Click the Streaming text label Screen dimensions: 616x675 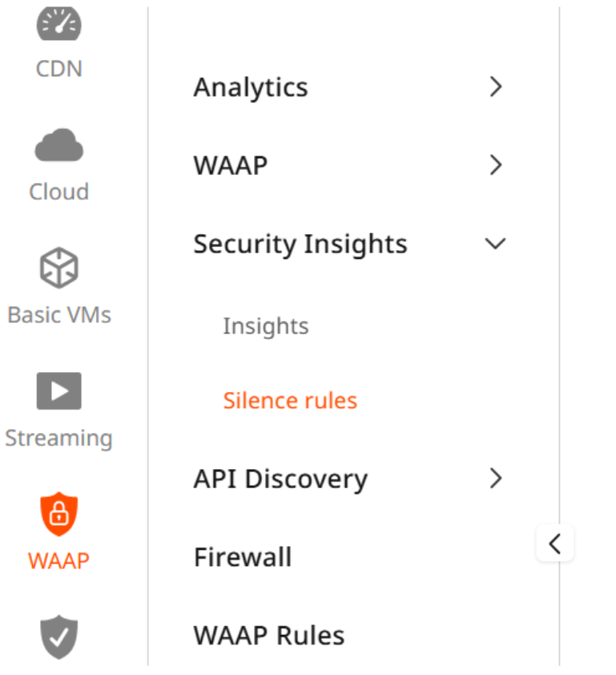tap(57, 438)
